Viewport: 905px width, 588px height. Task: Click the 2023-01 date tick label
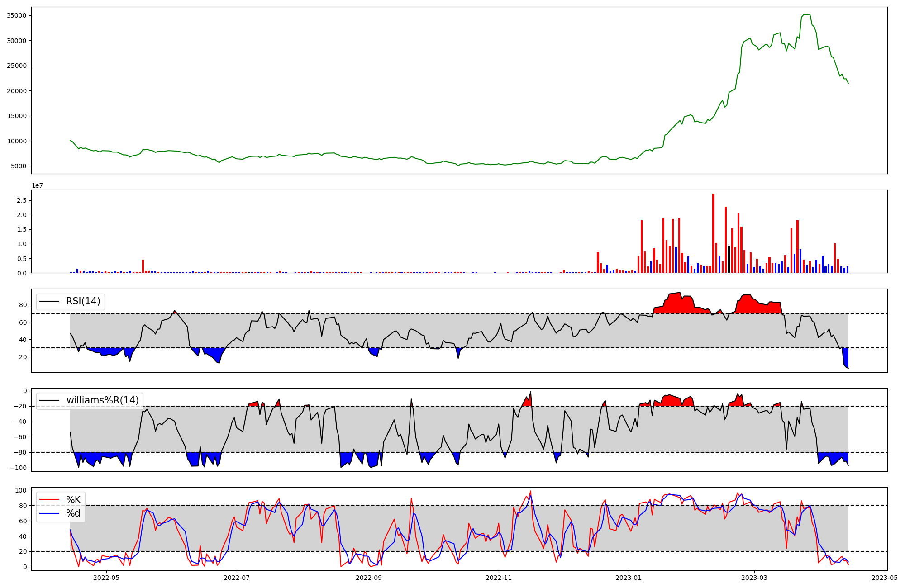pos(629,577)
